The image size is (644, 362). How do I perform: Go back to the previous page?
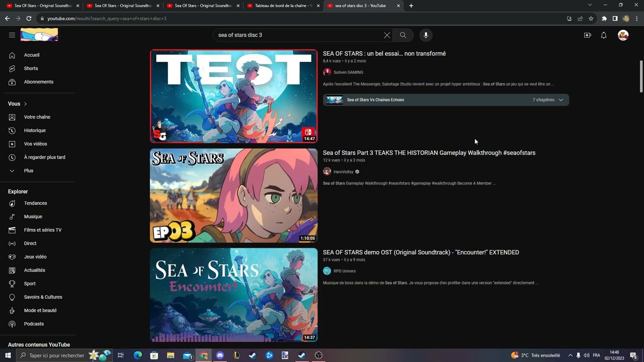click(x=7, y=19)
